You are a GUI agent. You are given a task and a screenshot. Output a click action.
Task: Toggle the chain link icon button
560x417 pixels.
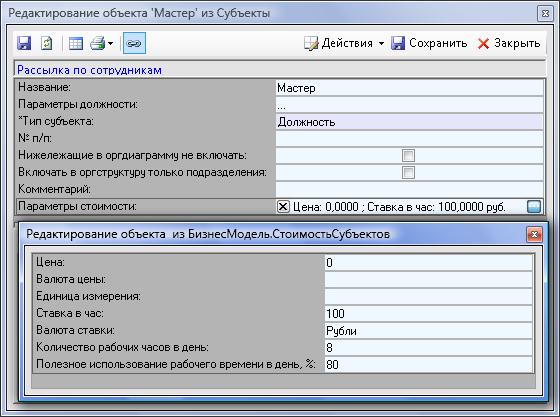pyautogui.click(x=134, y=43)
